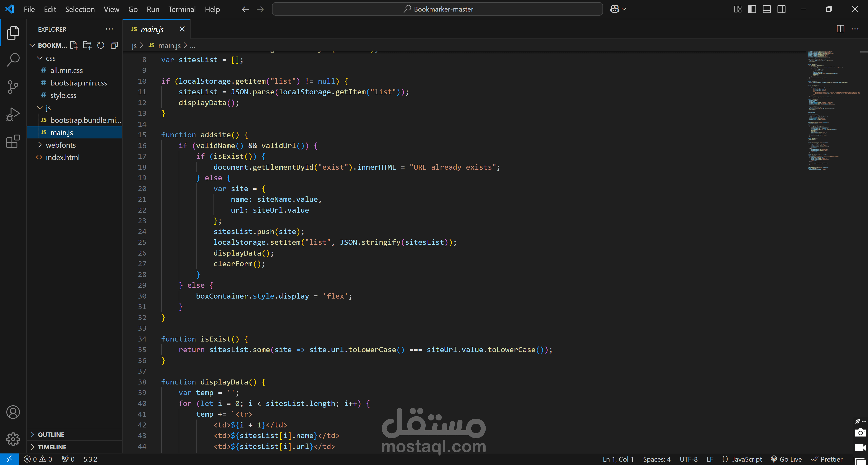Image resolution: width=868 pixels, height=465 pixels.
Task: Click the JavaScript language mode button
Action: [742, 459]
